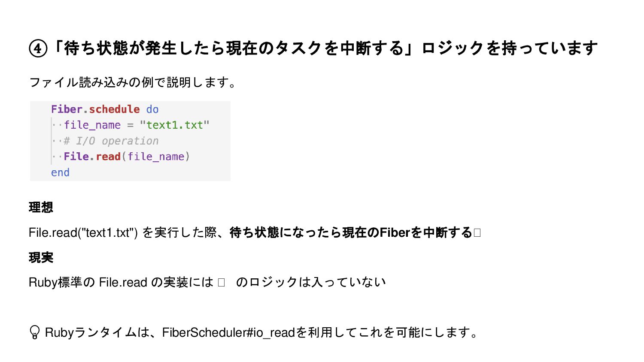Click the # I/O operation comment line
The height and width of the screenshot is (362, 644).
pos(111,141)
